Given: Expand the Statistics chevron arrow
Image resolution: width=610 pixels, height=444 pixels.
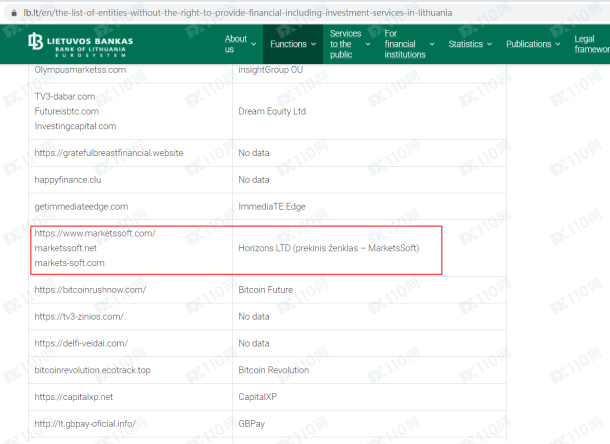Looking at the screenshot, I should [x=489, y=44].
